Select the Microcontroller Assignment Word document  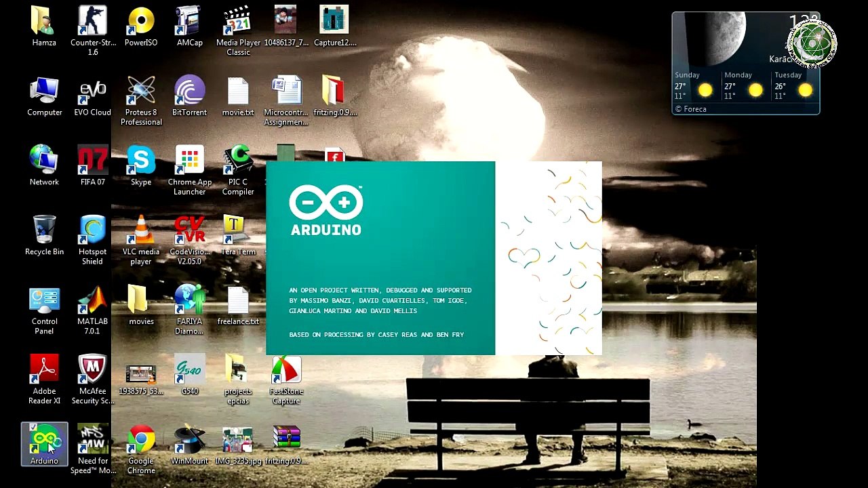point(286,100)
